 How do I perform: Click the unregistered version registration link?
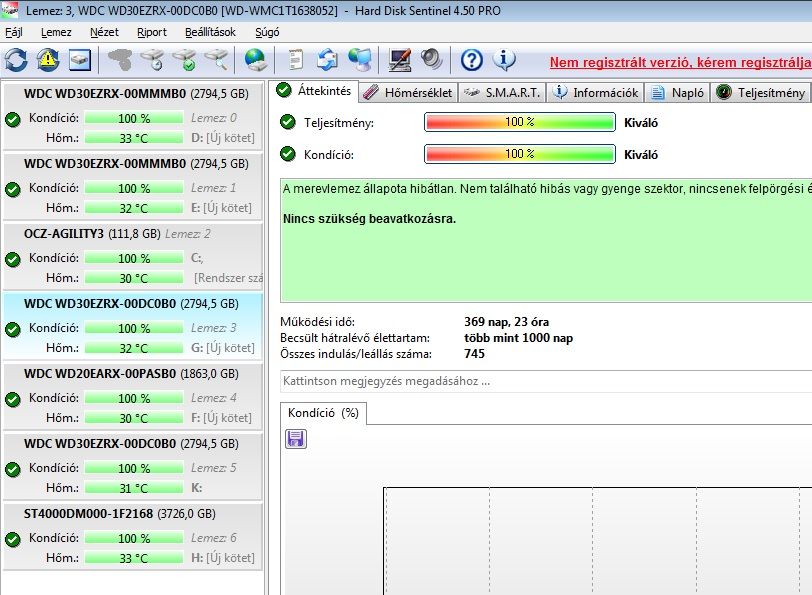pyautogui.click(x=680, y=63)
